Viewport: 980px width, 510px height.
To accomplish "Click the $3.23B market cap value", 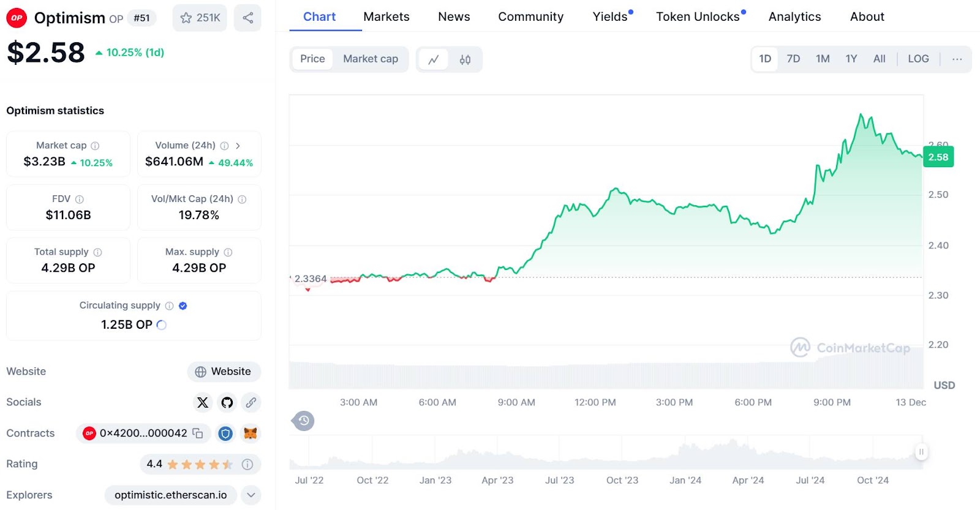I will tap(44, 162).
